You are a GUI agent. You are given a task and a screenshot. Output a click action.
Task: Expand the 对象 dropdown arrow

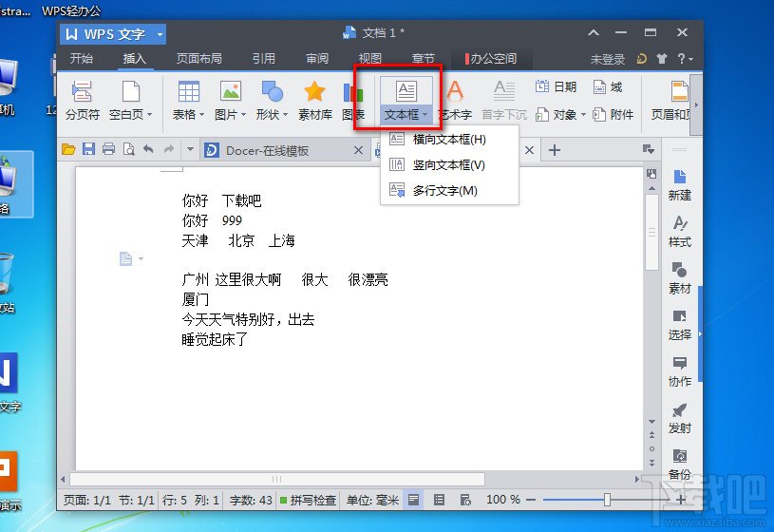[x=583, y=115]
